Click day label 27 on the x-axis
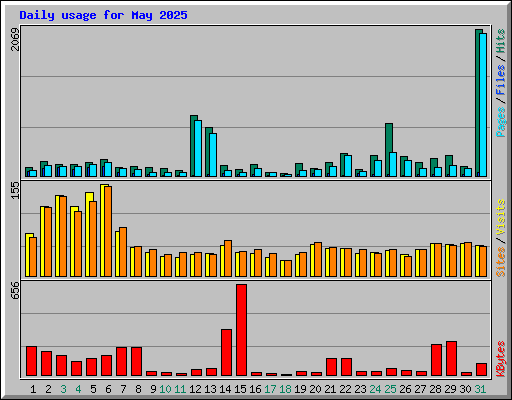Viewport: 512px width, 400px height. 420,389
